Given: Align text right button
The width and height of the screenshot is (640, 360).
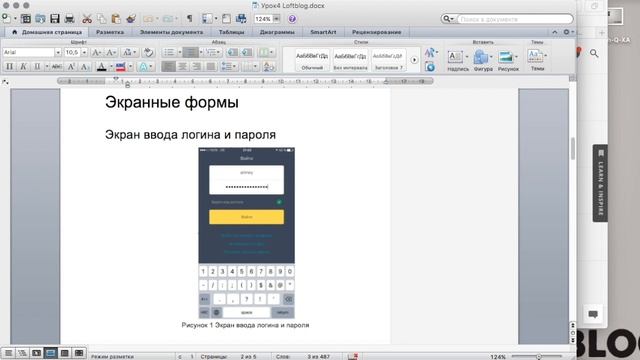Looking at the screenshot, I should pos(196,66).
